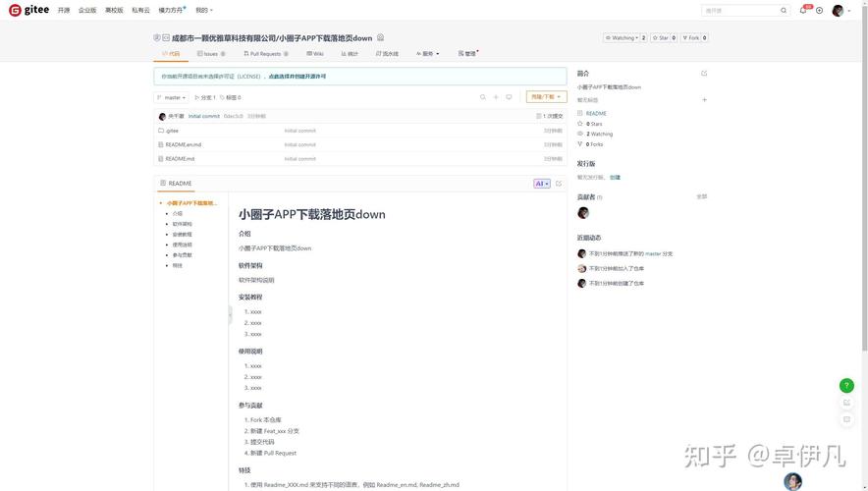
Task: Select the README panel header tab
Action: coord(176,184)
